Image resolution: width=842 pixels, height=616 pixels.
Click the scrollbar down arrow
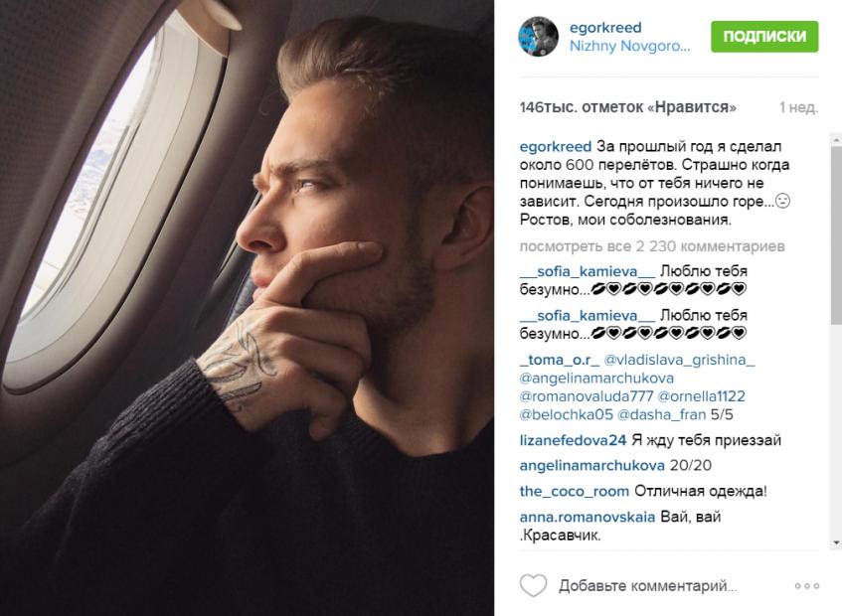click(x=836, y=543)
